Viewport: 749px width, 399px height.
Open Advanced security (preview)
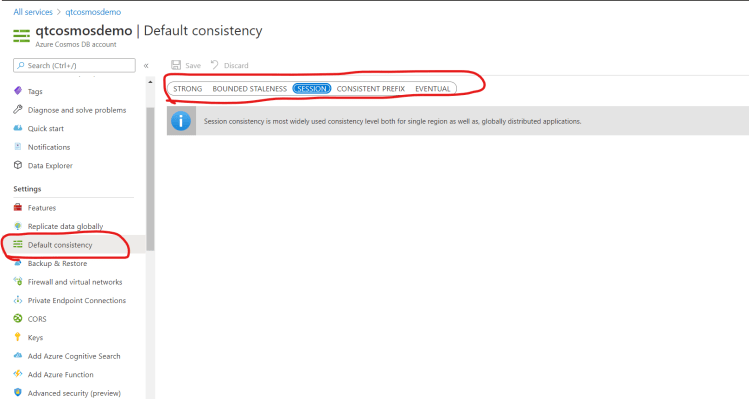pos(74,393)
